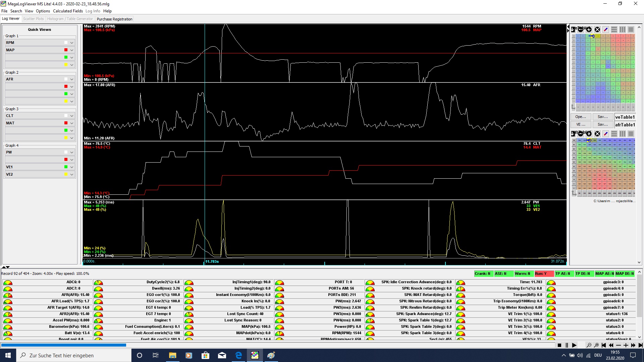Open the VE2 field dropdown in Graph 4
The image size is (644, 362).
pyautogui.click(x=72, y=174)
